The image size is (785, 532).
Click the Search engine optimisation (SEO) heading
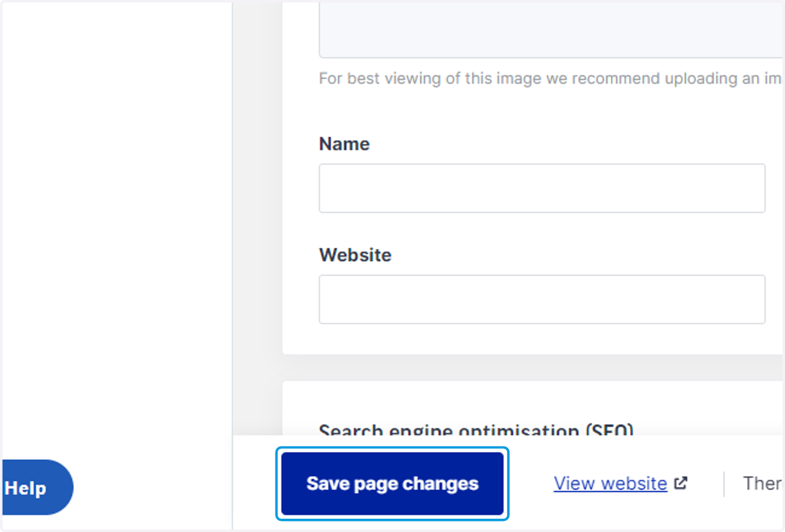click(x=476, y=429)
